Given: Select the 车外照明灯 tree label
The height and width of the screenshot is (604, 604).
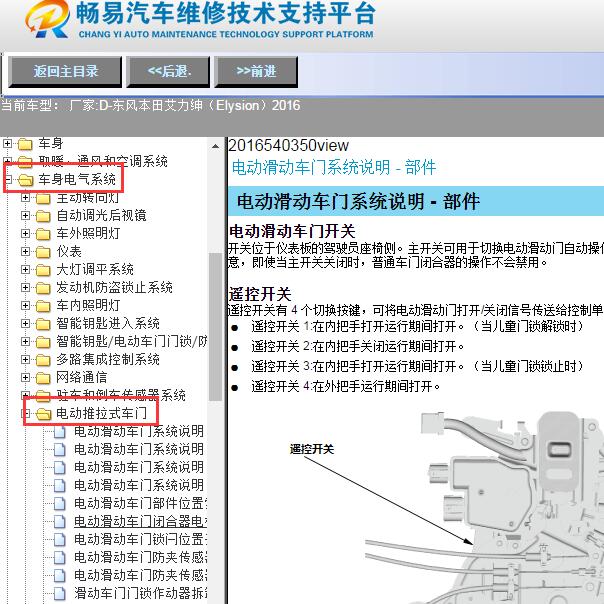Looking at the screenshot, I should pos(88,233).
